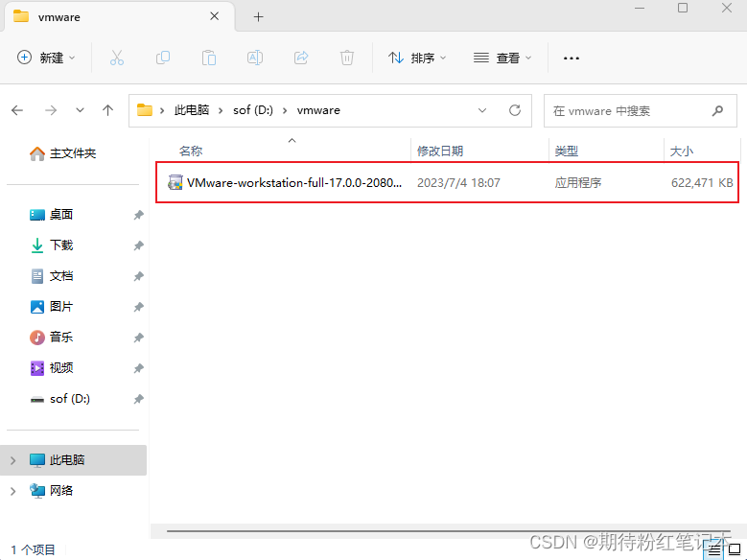Sort by the 类型 column header
The image size is (747, 560).
(x=567, y=152)
